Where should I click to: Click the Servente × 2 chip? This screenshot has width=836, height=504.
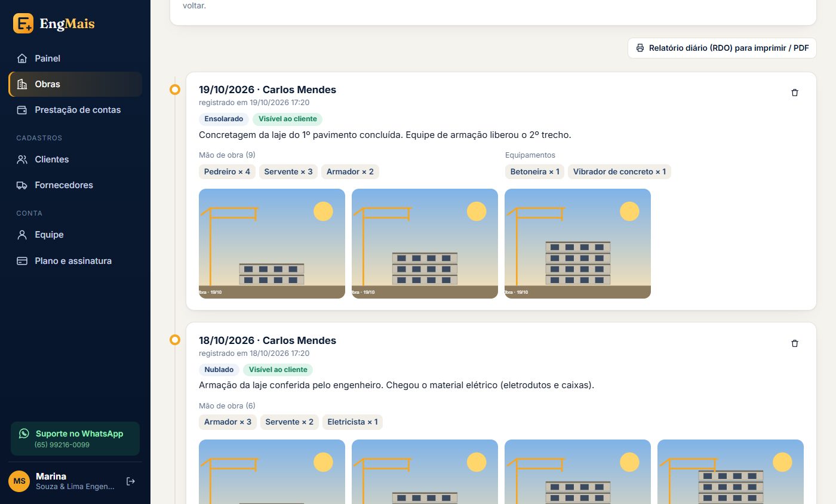point(290,422)
